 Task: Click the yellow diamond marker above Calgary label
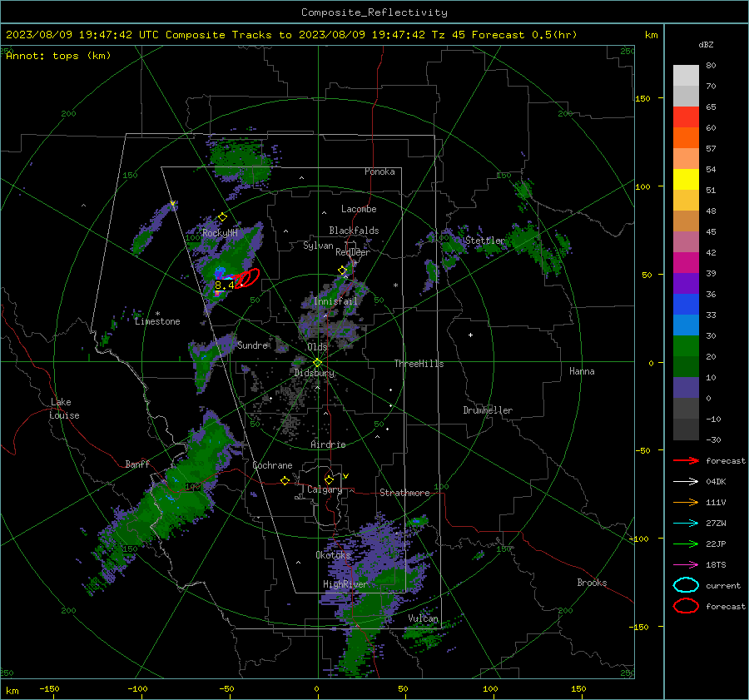coord(329,479)
